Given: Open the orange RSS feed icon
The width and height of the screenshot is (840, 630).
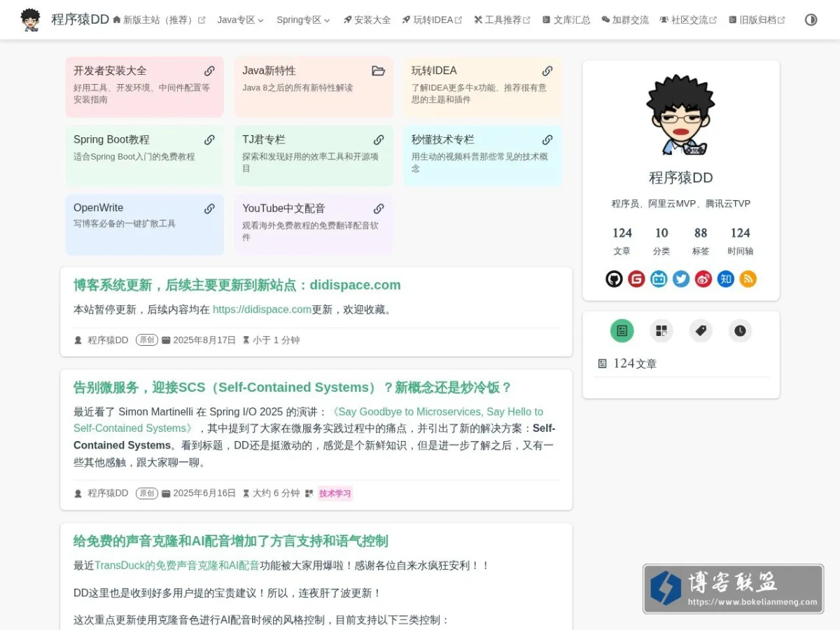Looking at the screenshot, I should pyautogui.click(x=748, y=279).
